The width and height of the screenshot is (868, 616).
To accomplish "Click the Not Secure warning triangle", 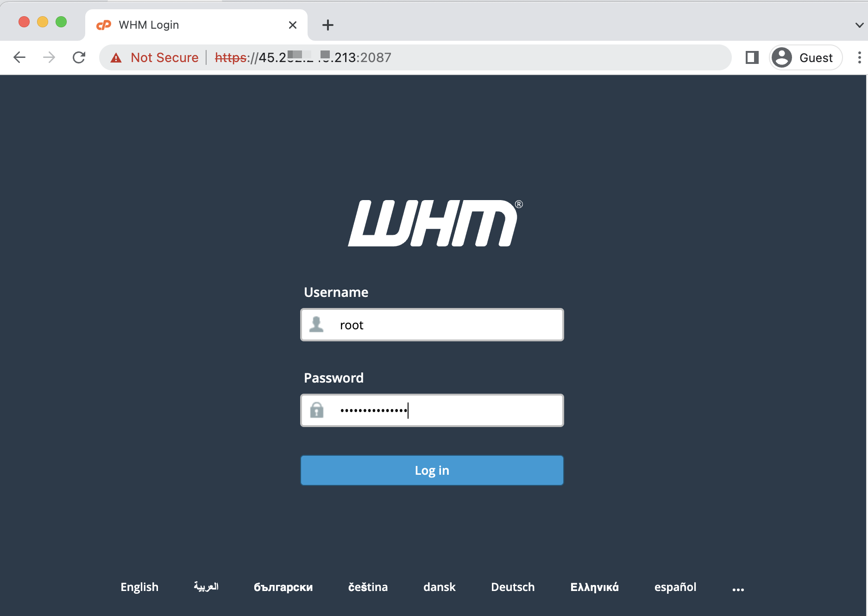I will pos(116,58).
